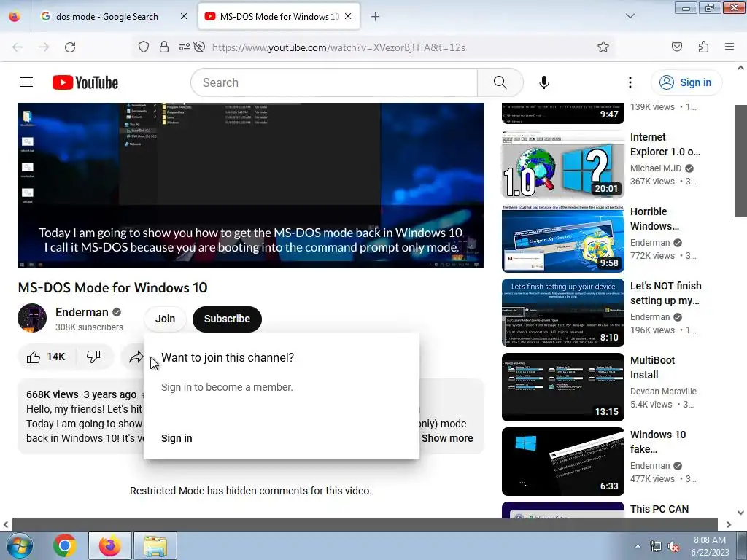Open a new tab with plus button

[x=375, y=17]
